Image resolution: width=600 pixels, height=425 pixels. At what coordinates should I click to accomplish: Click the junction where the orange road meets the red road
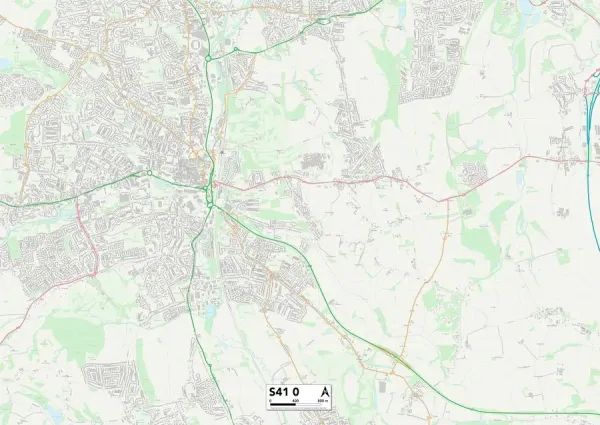447,200
